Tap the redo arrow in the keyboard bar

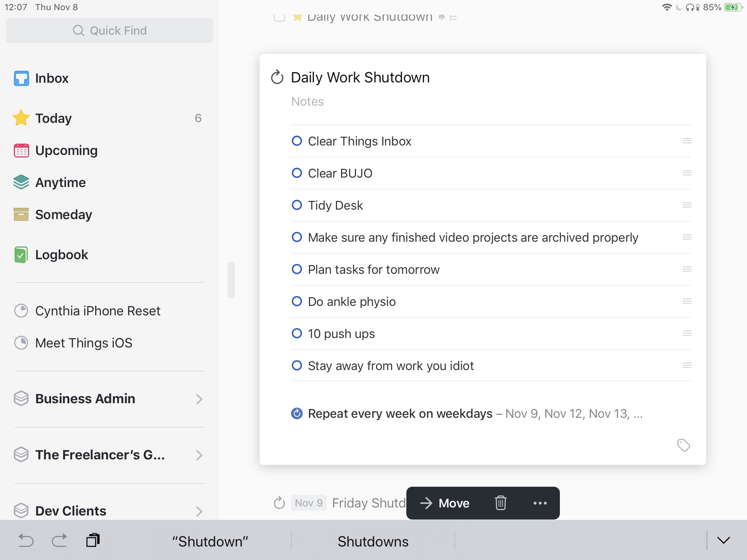[59, 540]
